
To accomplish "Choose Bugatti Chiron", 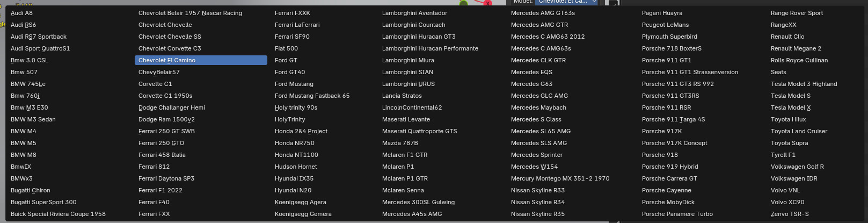I will (31, 190).
